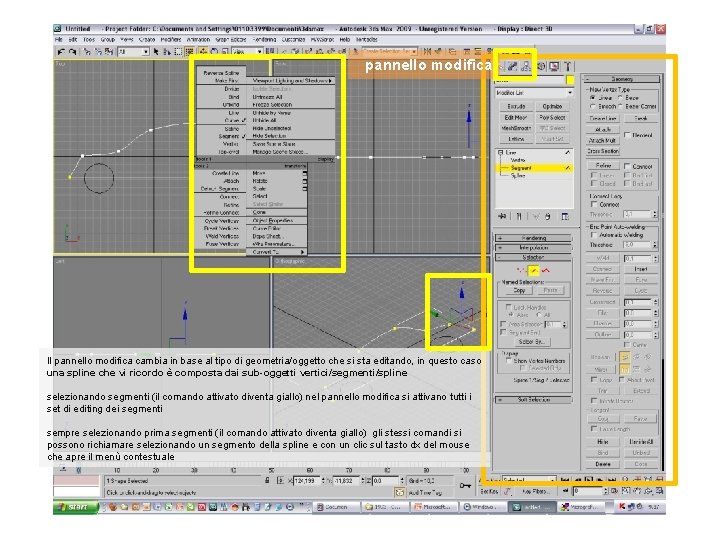
Task: Open the Modify command panel tab
Action: click(x=512, y=67)
